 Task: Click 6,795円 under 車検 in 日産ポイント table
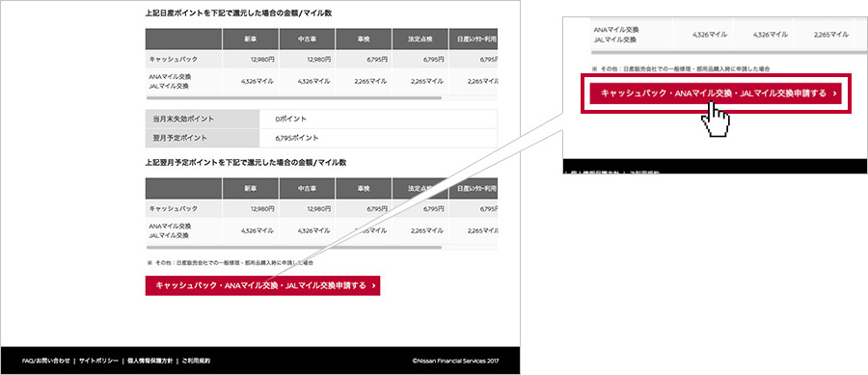pos(378,59)
